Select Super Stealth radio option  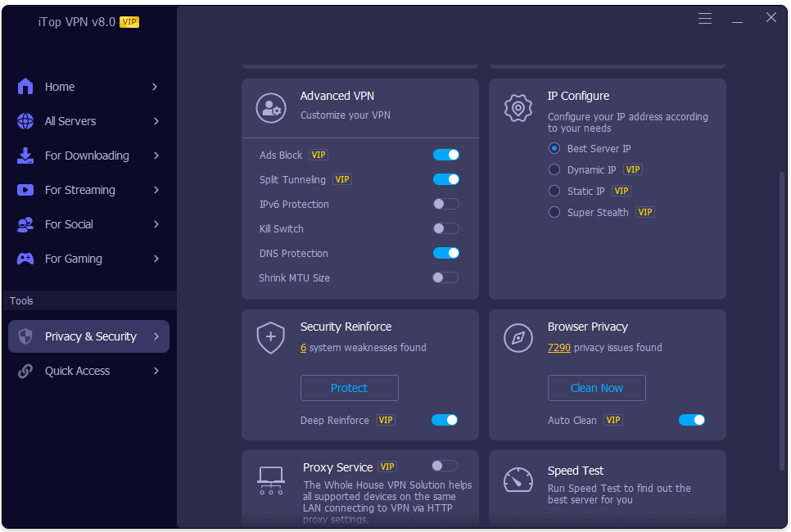click(554, 212)
